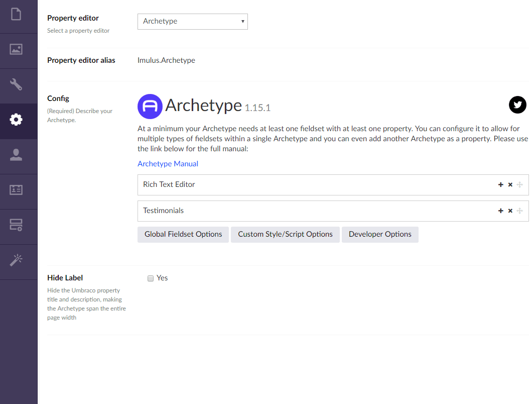Click the Yes label beside checkbox
The image size is (532, 404).
[x=162, y=278]
